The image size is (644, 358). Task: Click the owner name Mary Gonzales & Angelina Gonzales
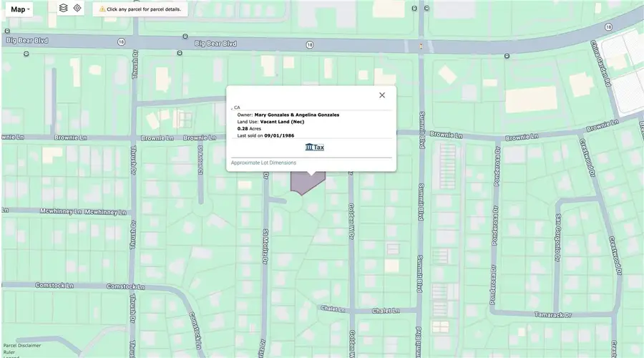pos(296,115)
